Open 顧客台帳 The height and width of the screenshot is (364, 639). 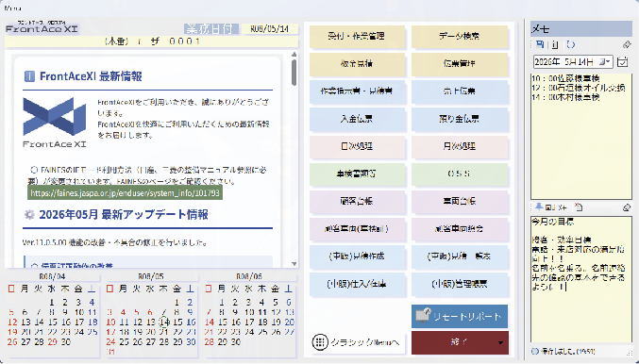pos(357,201)
